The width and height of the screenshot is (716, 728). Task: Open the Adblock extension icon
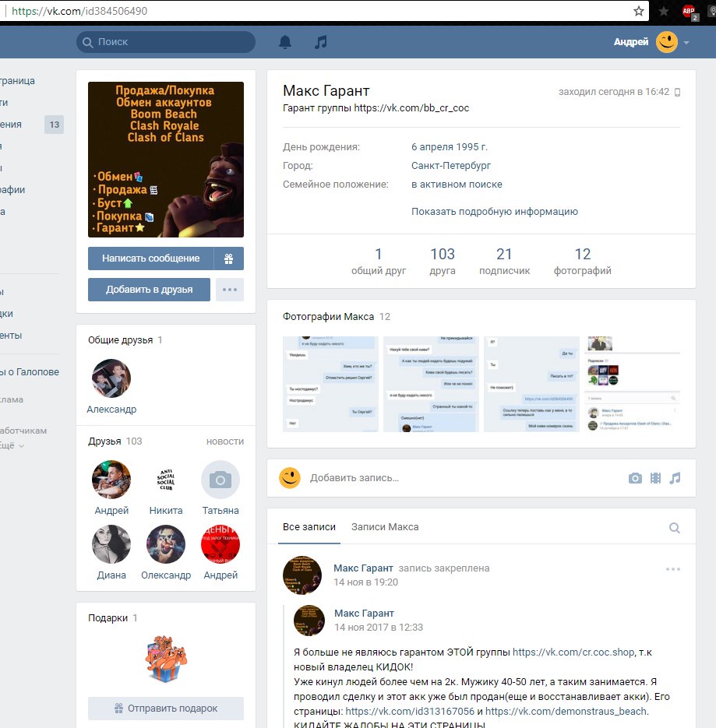tap(689, 11)
